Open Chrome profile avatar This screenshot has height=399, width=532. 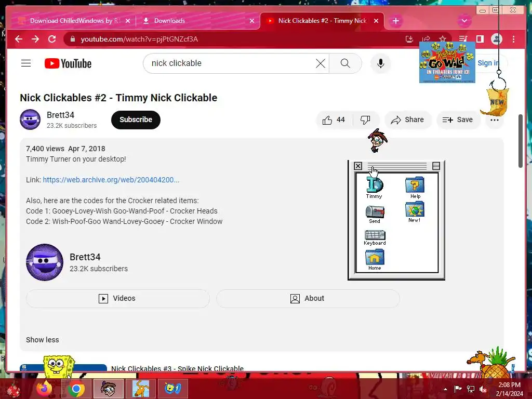pyautogui.click(x=496, y=39)
